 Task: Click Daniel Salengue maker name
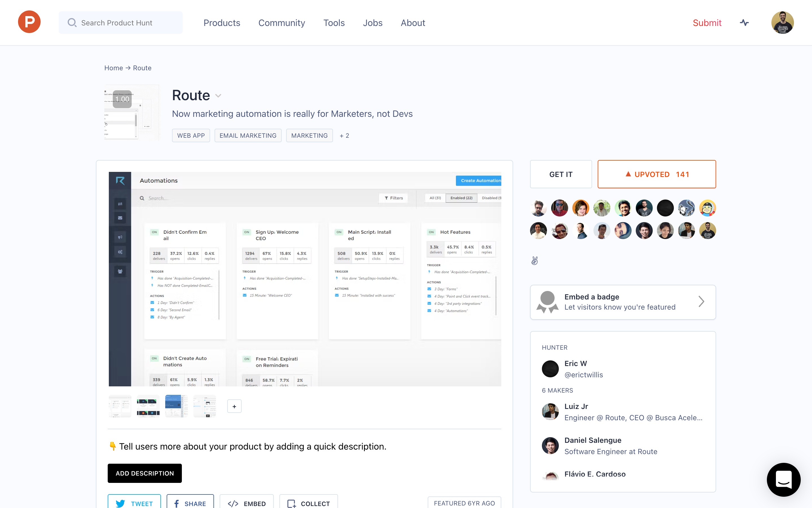593,440
